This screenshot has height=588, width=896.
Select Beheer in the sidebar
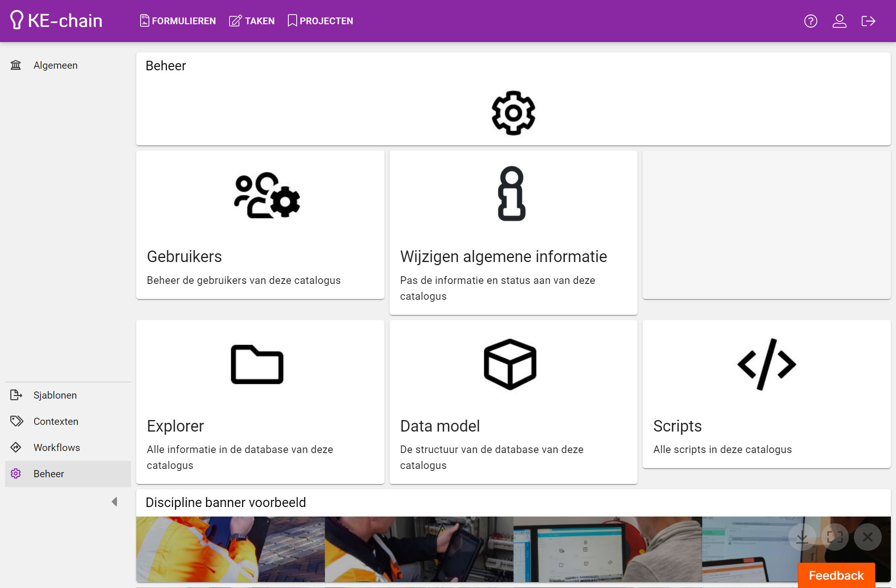pyautogui.click(x=68, y=474)
